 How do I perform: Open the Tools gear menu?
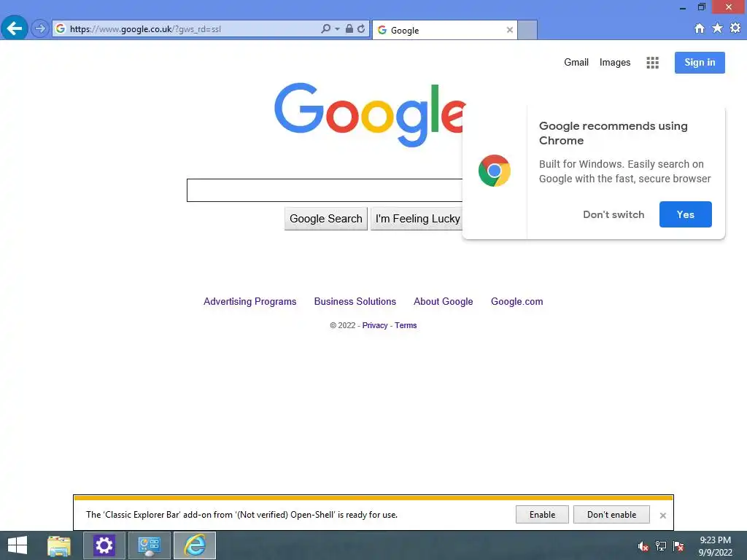click(x=735, y=28)
